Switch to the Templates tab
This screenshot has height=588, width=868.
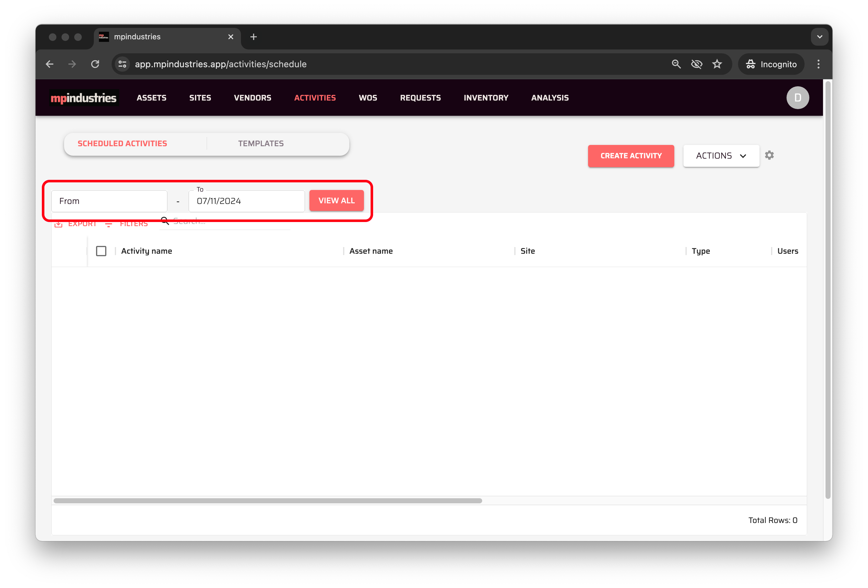[261, 143]
